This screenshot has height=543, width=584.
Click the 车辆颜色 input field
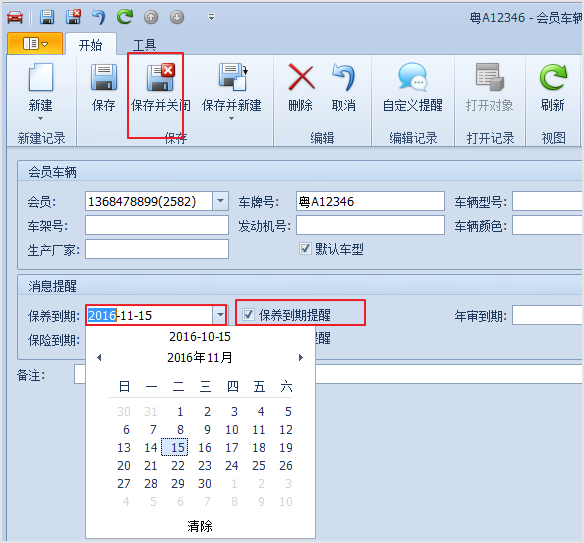click(547, 225)
